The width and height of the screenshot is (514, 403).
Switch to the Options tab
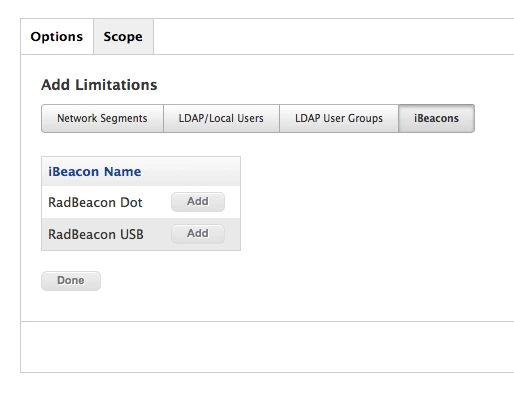click(x=57, y=36)
